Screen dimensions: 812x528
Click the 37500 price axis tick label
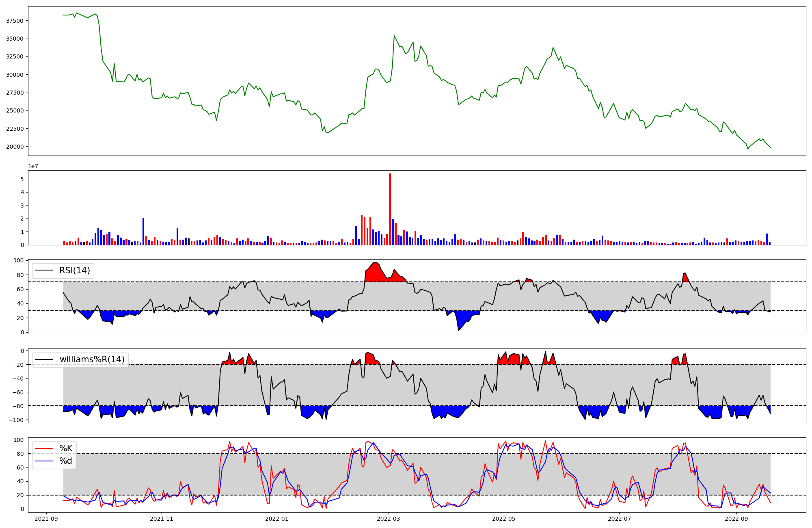coord(15,21)
